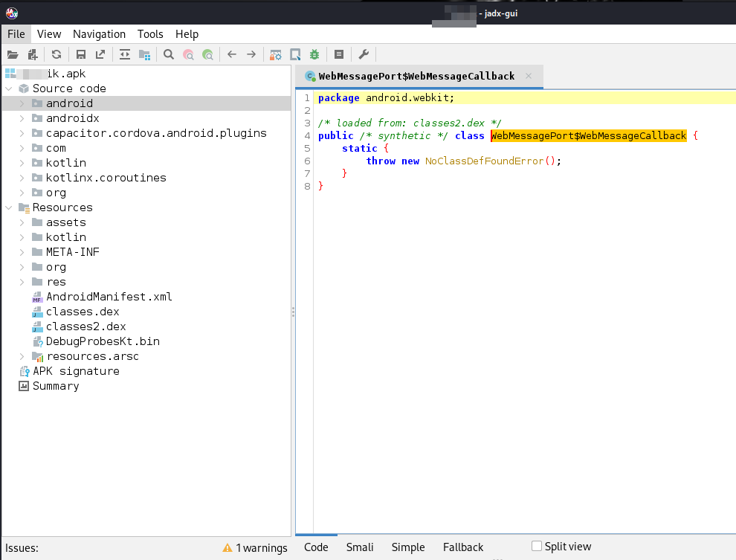Start the debugger via the green bug icon
Viewport: 736px width, 560px height.
tap(314, 54)
